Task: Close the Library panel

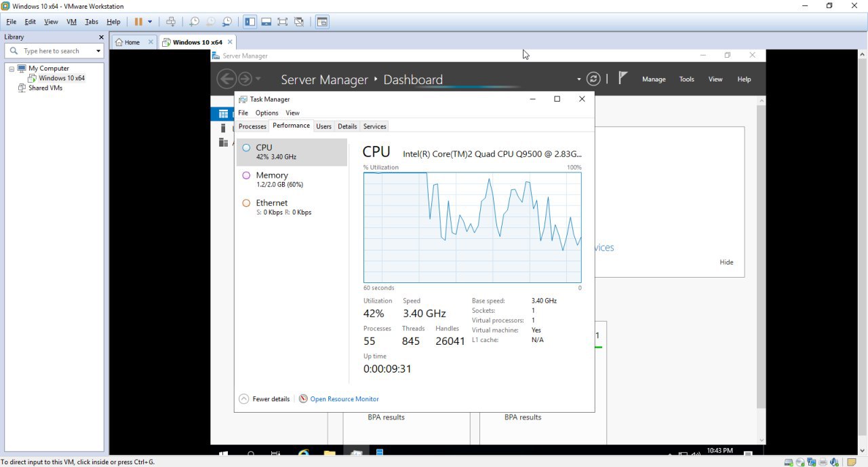Action: (x=102, y=37)
